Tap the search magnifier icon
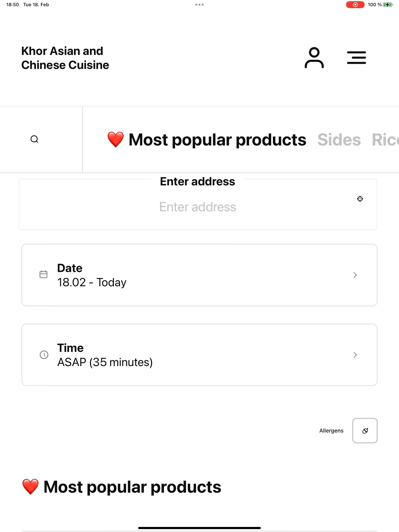Viewport: 399px width, 532px height. pyautogui.click(x=34, y=139)
